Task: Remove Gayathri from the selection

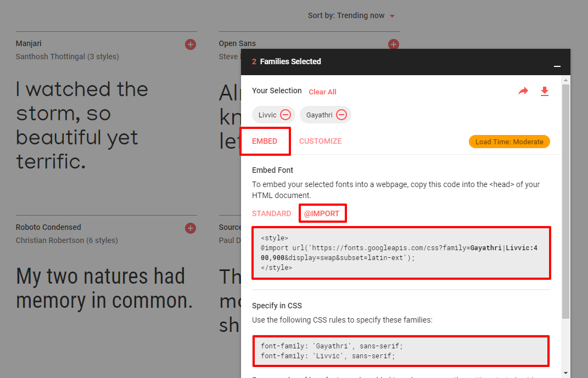Action: click(341, 115)
